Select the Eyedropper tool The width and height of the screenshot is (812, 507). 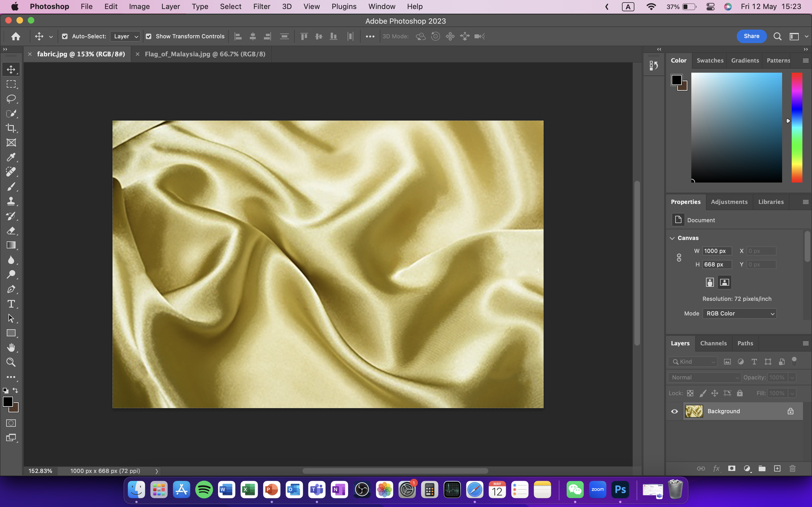point(11,157)
